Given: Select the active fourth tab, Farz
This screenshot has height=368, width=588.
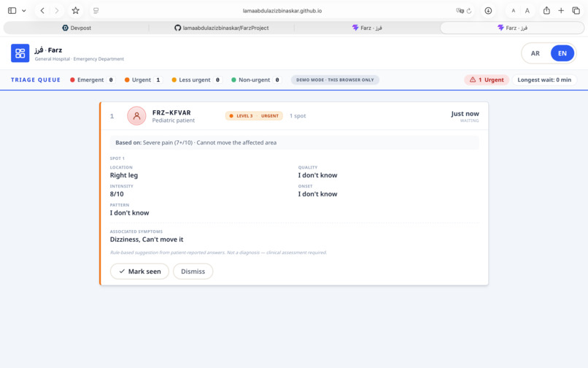Looking at the screenshot, I should pos(512,28).
